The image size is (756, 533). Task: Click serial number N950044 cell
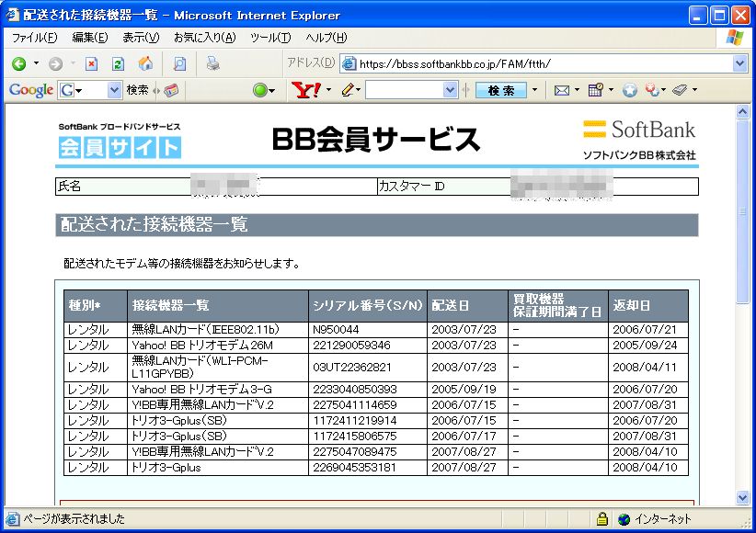coord(367,330)
